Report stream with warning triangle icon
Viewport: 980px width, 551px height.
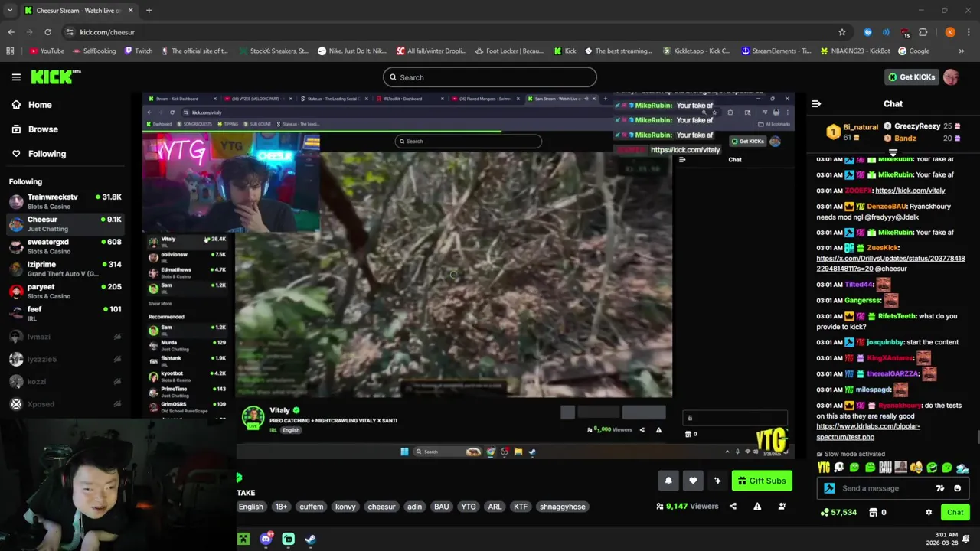[x=757, y=506]
